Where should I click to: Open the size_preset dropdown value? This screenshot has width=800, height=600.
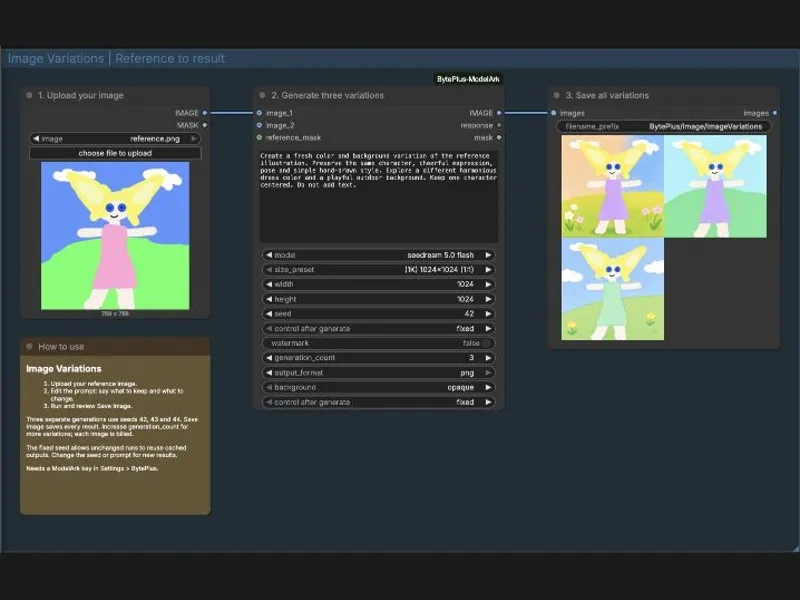[x=439, y=269]
